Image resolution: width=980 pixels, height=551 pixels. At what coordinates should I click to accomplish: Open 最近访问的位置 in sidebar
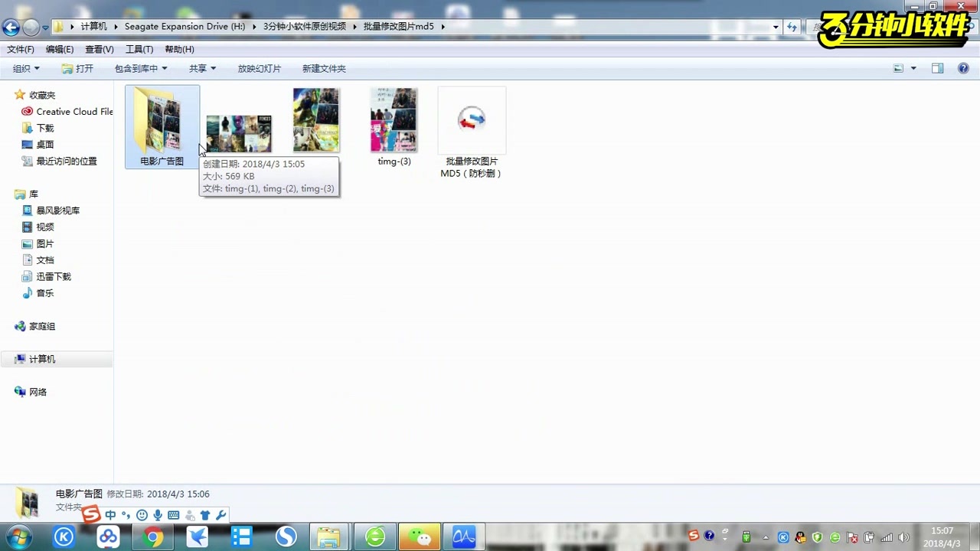[60, 161]
